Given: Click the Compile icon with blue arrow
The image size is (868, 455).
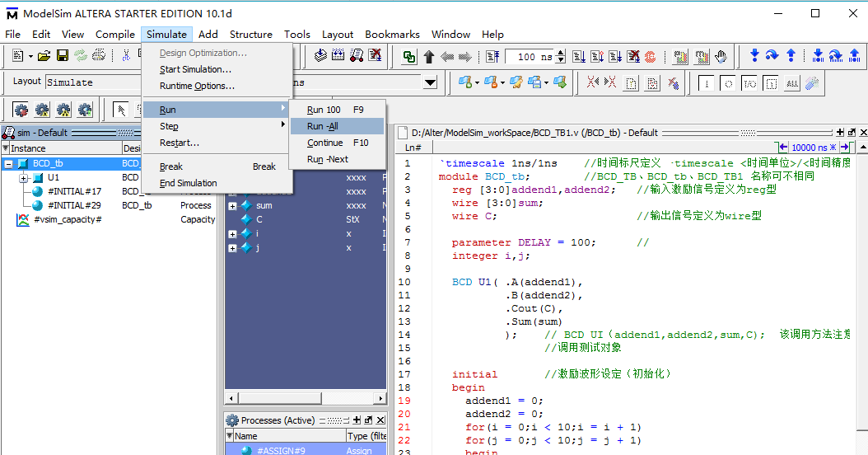Looking at the screenshot, I should (320, 55).
